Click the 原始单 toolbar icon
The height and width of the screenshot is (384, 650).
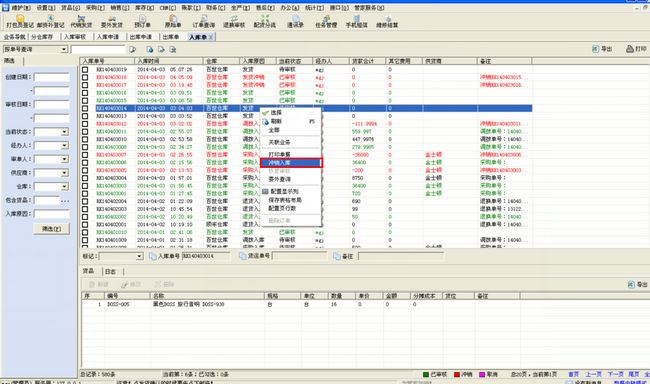pos(173,21)
